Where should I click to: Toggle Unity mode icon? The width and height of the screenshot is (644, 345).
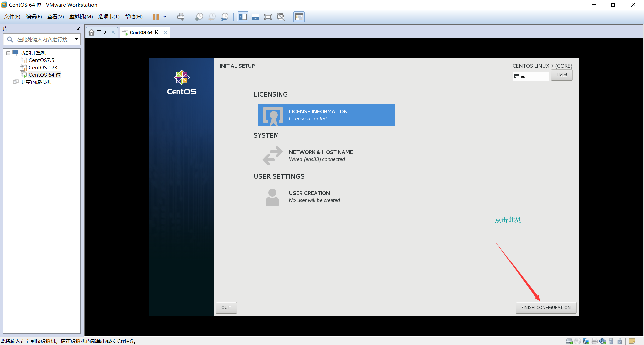point(281,17)
